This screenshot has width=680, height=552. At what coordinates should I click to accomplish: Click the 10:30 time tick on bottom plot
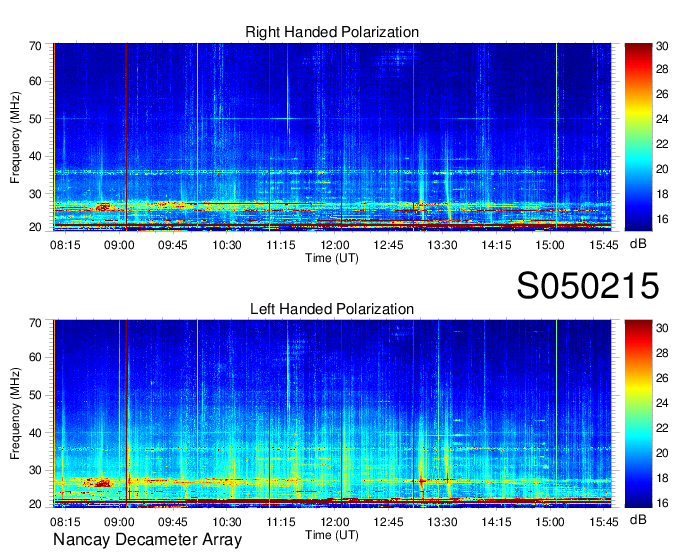pos(227,522)
